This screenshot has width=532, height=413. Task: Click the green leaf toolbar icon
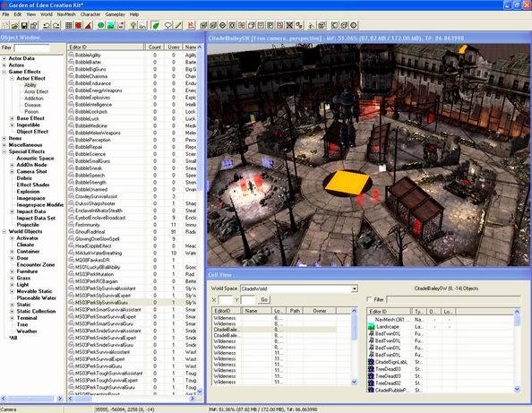156,25
